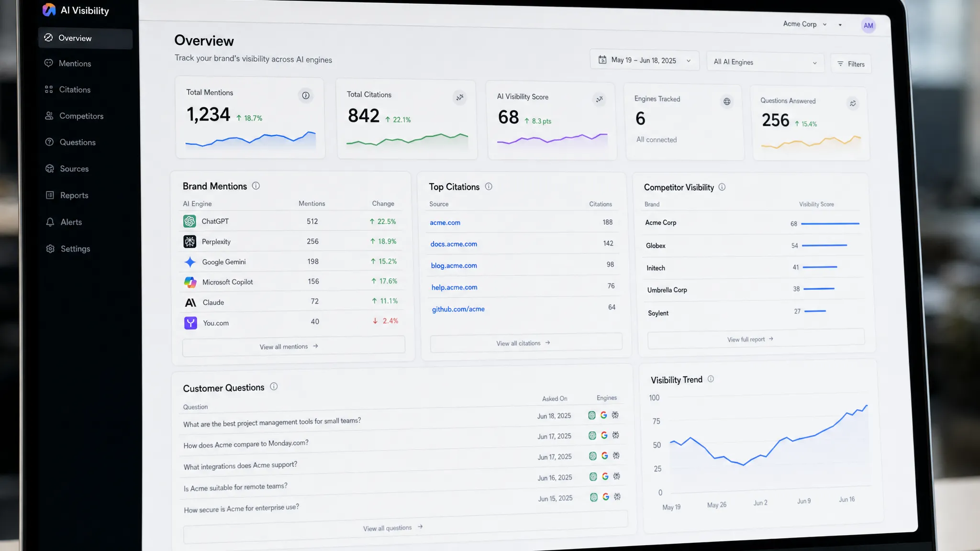Click ChatGPT icon on the Jun 15 question

click(x=594, y=497)
